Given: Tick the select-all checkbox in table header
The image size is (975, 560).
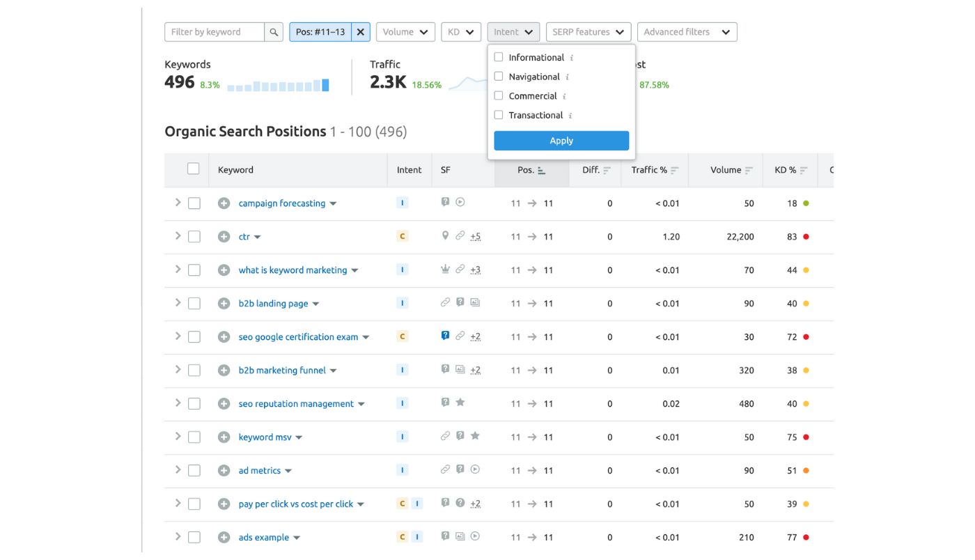Looking at the screenshot, I should [194, 169].
